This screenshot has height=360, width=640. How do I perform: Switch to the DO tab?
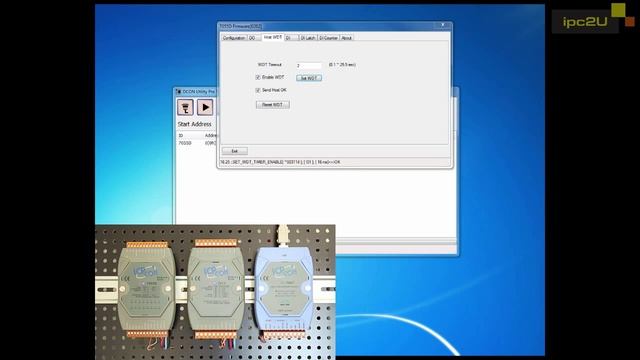click(x=253, y=38)
